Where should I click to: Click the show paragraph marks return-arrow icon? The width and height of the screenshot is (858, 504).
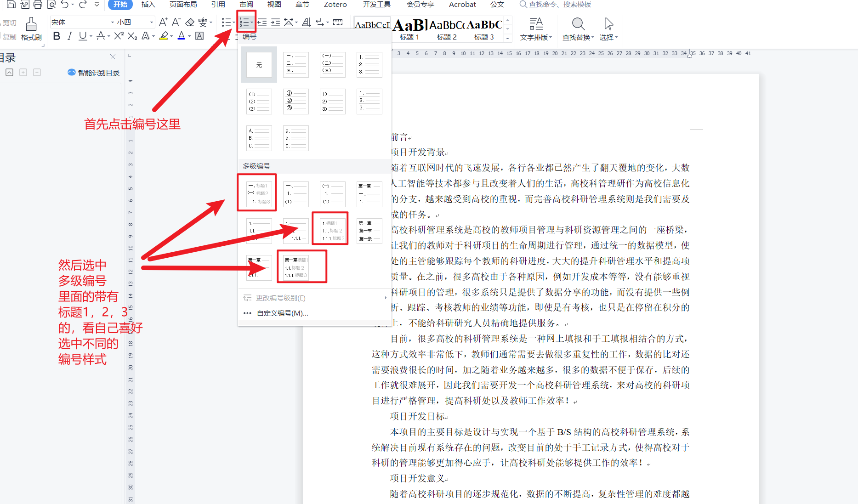click(x=320, y=22)
